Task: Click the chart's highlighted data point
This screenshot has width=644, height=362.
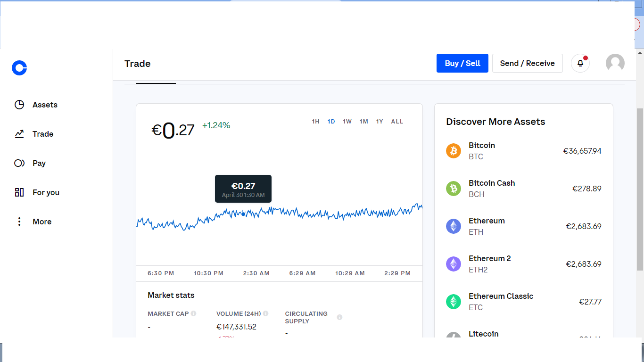Action: [x=243, y=214]
